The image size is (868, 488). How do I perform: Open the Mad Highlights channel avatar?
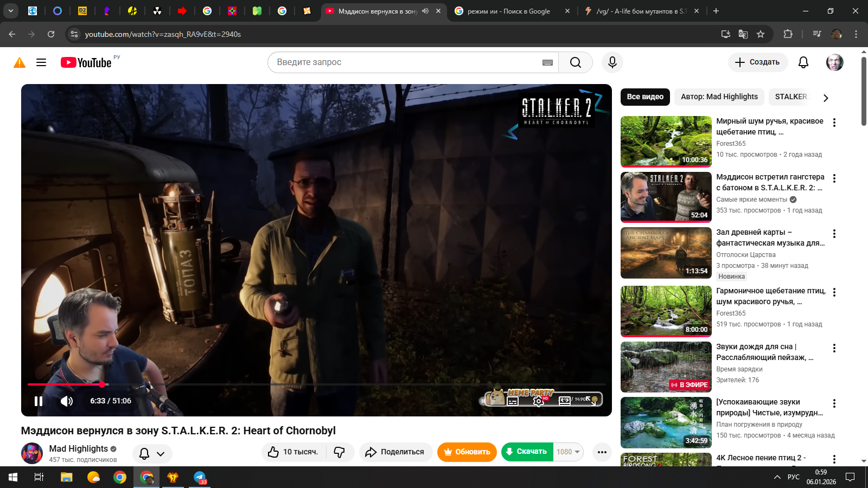32,453
